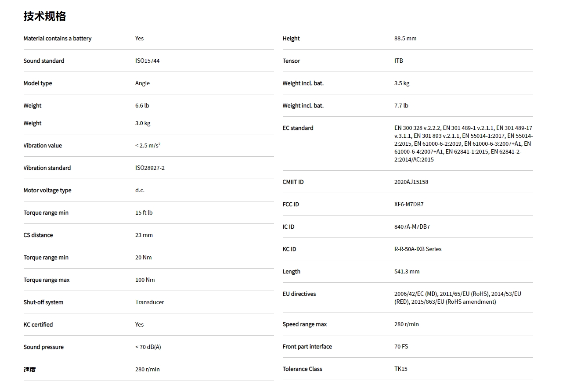Viewport: 588px width, 381px height.
Task: Click the Transducer shut-off system value
Action: coord(149,302)
